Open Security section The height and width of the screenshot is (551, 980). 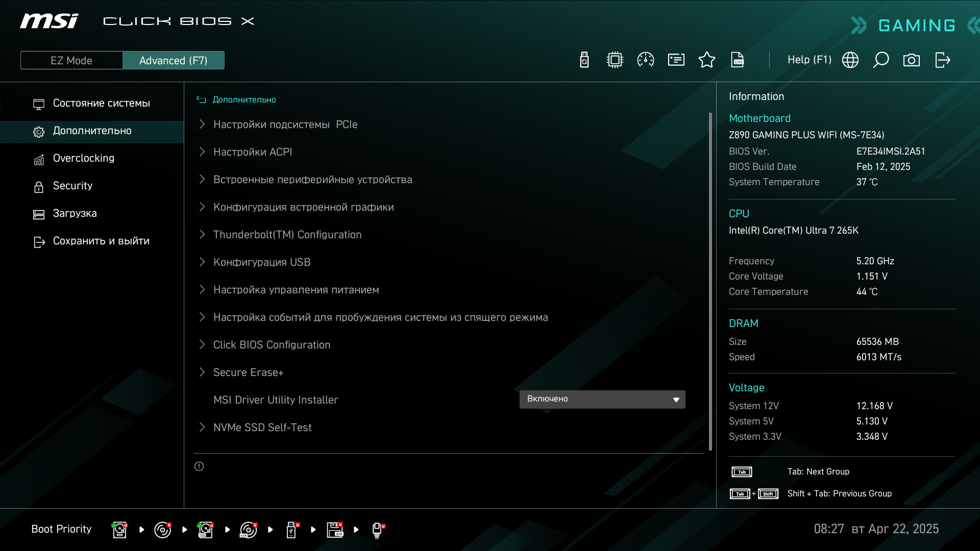tap(92, 186)
